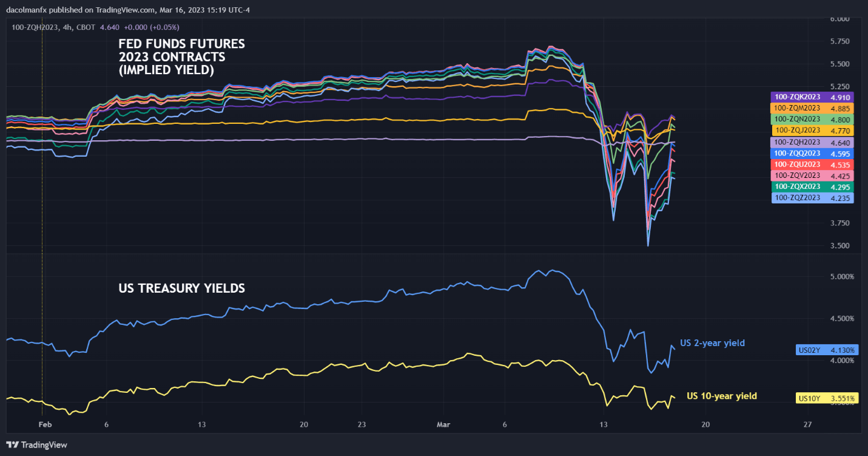The height and width of the screenshot is (456, 868).
Task: Select the 100-ZQJ2023 yellow price label
Action: (x=813, y=130)
